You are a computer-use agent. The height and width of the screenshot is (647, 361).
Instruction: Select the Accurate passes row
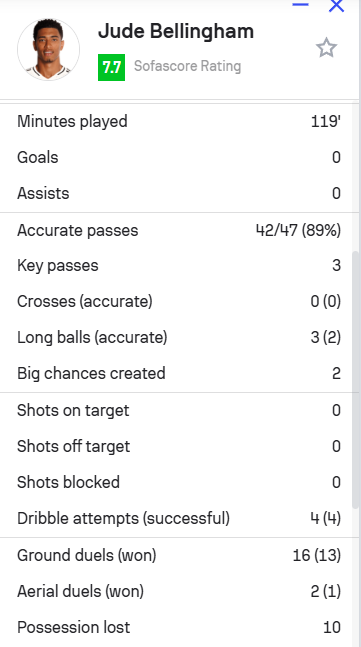pyautogui.click(x=177, y=231)
